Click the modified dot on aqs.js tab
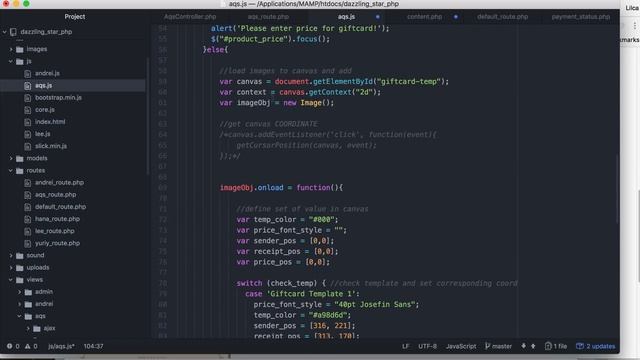 point(378,17)
